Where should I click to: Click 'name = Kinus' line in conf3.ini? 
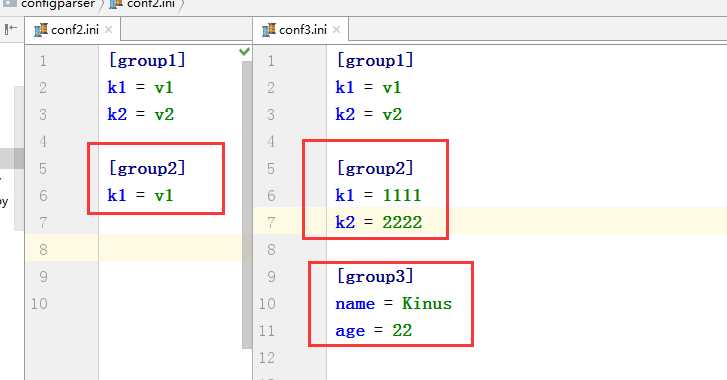point(394,304)
